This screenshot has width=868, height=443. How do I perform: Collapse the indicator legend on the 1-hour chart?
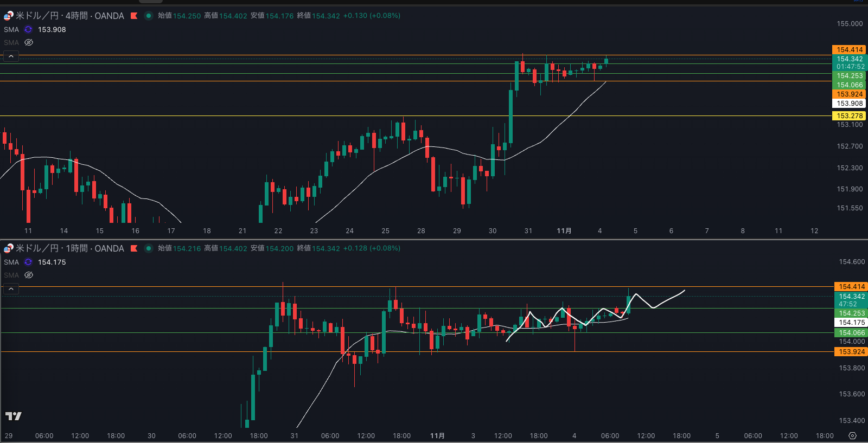[x=11, y=289]
